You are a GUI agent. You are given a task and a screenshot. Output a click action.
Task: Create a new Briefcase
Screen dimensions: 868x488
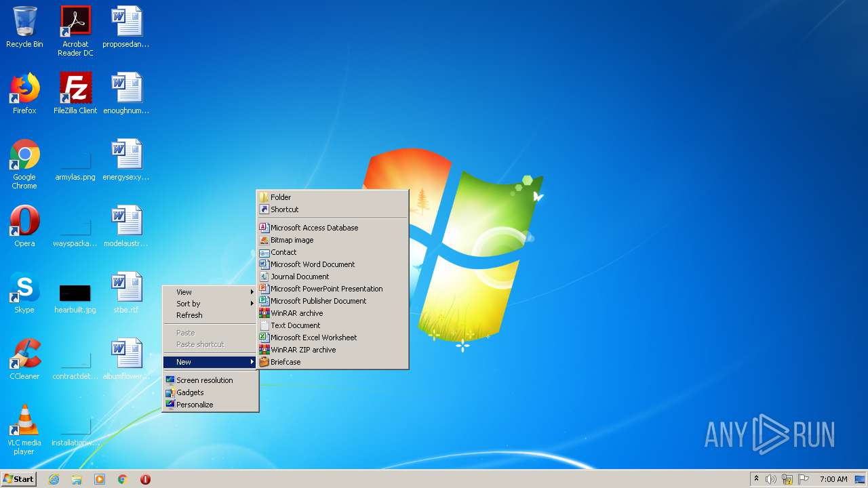[x=332, y=362]
